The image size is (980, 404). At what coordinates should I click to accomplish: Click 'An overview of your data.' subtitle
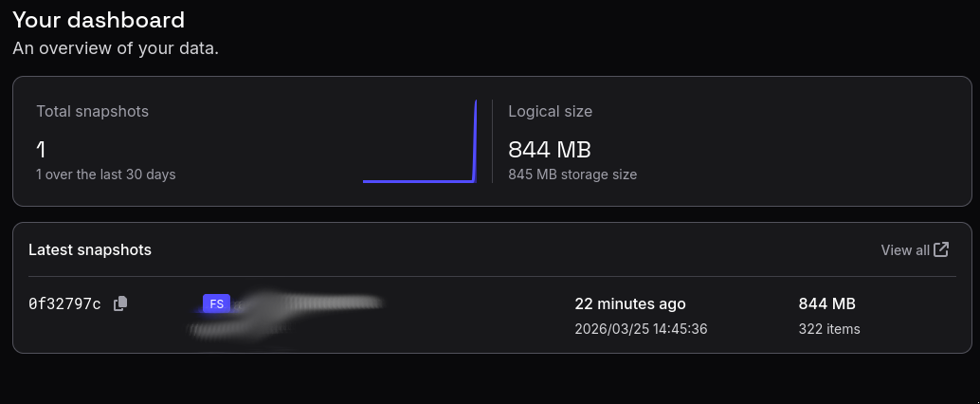(116, 47)
